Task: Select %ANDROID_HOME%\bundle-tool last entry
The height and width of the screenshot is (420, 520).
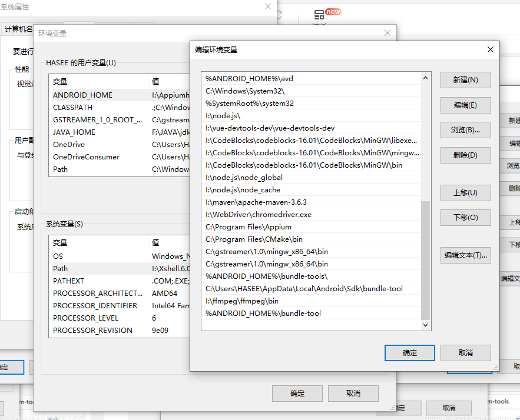Action: click(311, 314)
